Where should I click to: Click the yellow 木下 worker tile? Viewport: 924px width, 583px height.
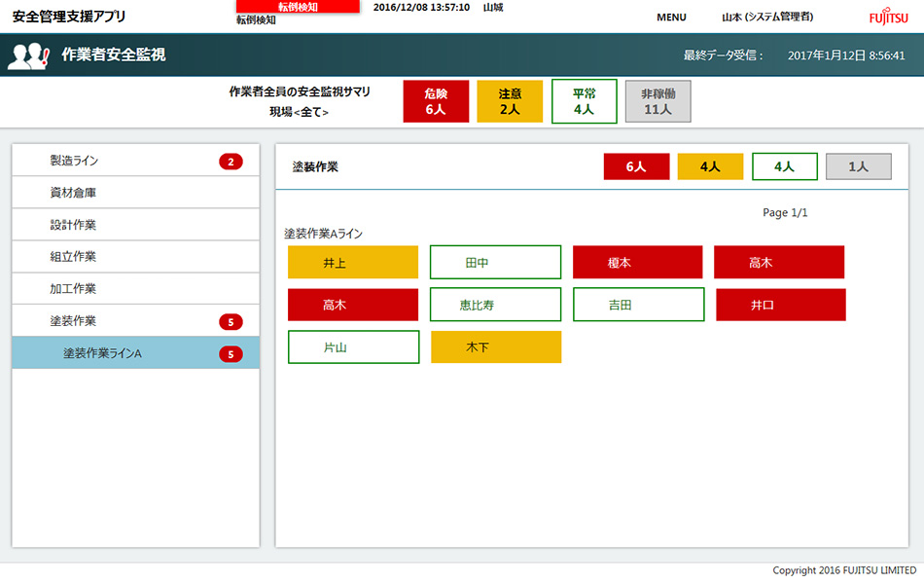pyautogui.click(x=496, y=347)
